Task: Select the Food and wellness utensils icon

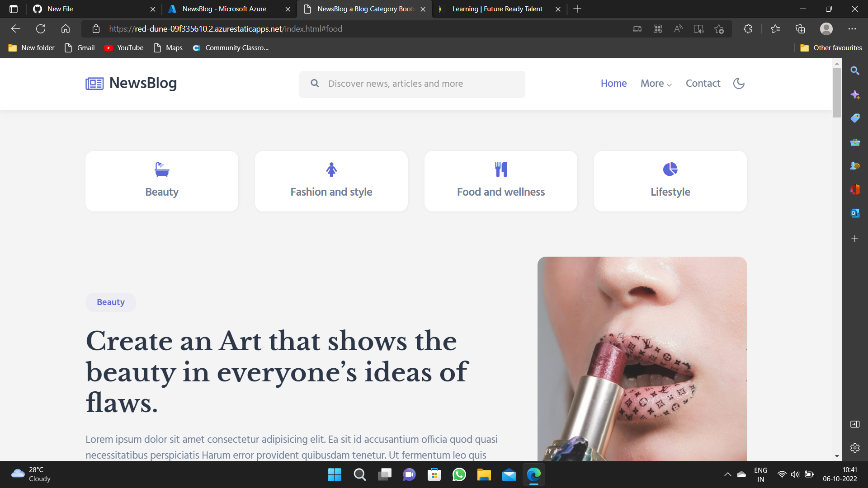Action: (501, 169)
